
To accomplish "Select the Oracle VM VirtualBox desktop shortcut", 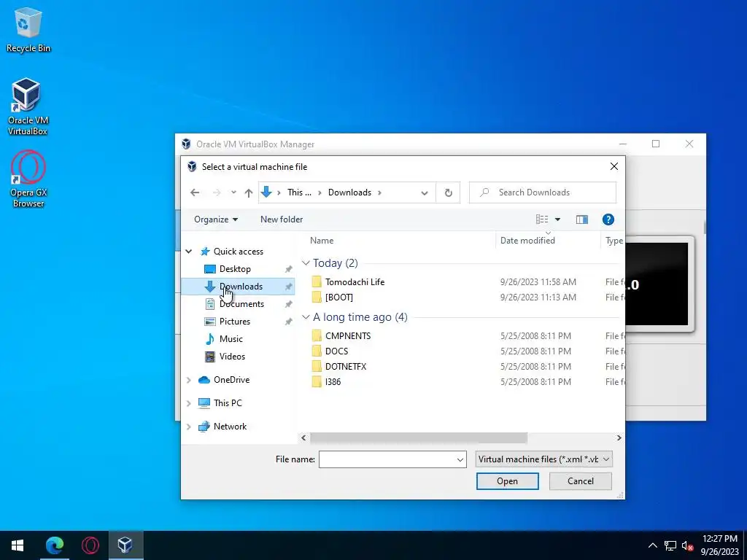I will click(28, 106).
